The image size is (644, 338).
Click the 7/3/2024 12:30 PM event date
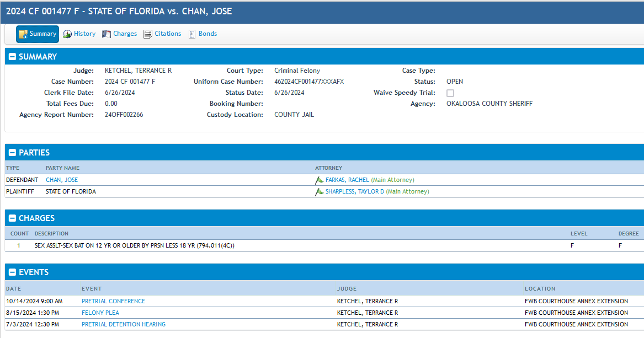(x=33, y=324)
